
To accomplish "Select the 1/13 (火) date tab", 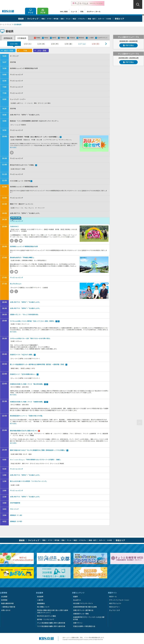I will point(28,44).
